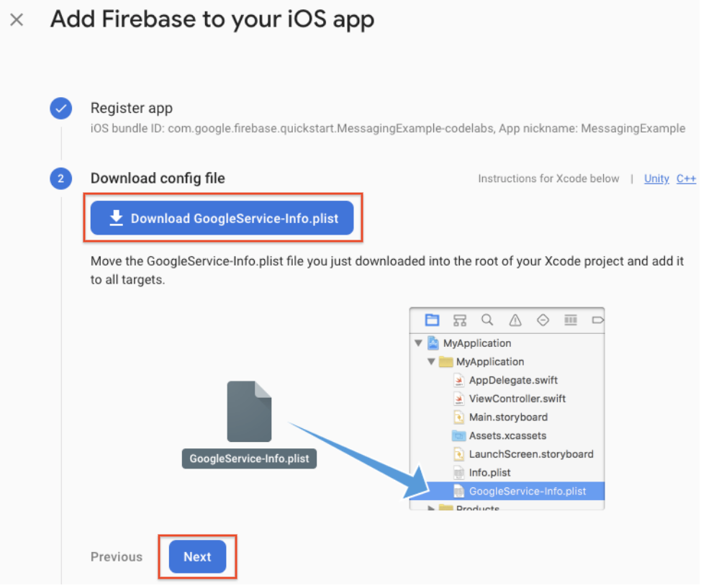Click the Next button
Viewport: 701px width, 588px height.
click(x=197, y=556)
